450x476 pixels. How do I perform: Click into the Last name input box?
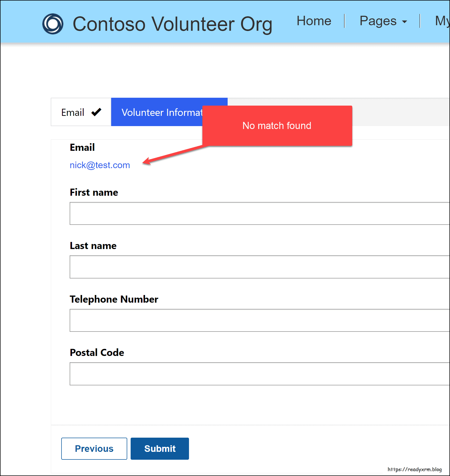pos(259,267)
